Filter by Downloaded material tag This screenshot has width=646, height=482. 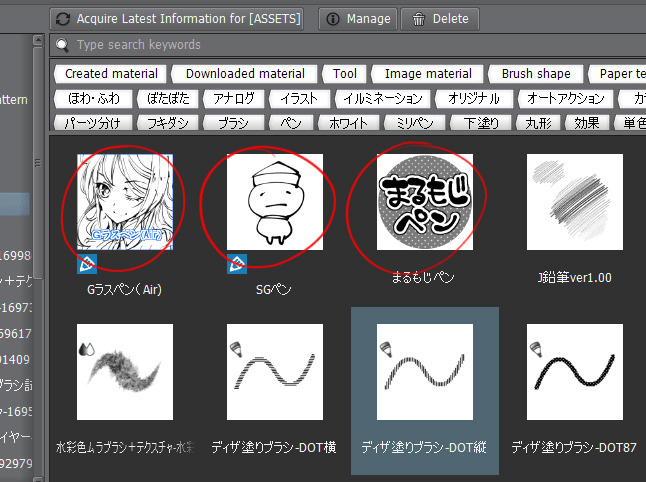(245, 74)
